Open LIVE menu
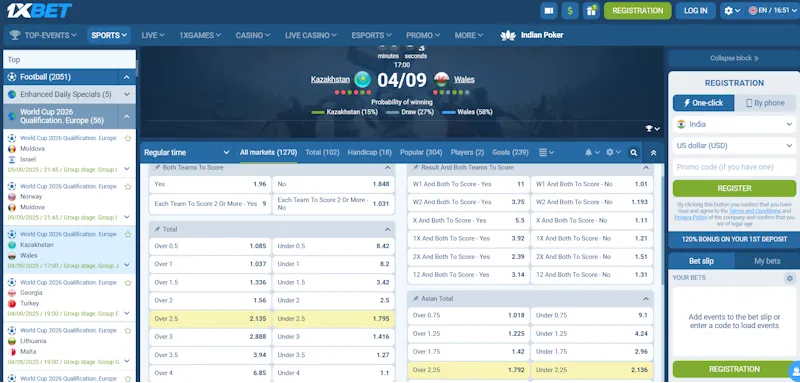Image resolution: width=800 pixels, height=383 pixels. tap(153, 35)
